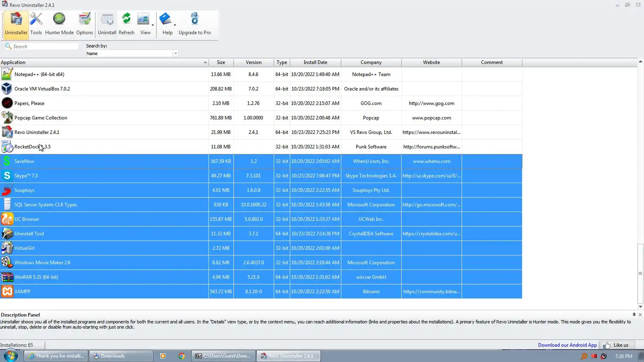
Task: Select the WinRAR icon
Action: tap(7, 277)
